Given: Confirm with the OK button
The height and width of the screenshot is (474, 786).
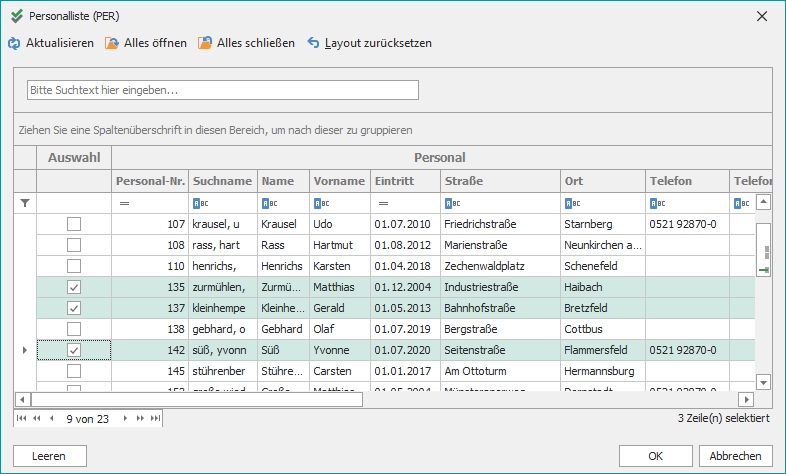Looking at the screenshot, I should pyautogui.click(x=656, y=456).
